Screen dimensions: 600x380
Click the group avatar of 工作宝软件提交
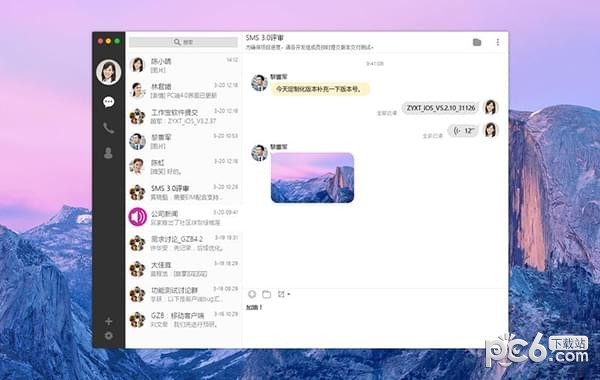tap(137, 116)
